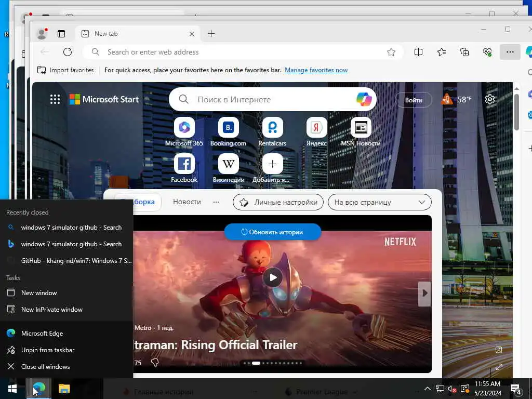Open page settings gear icon
The width and height of the screenshot is (532, 399).
(x=489, y=99)
